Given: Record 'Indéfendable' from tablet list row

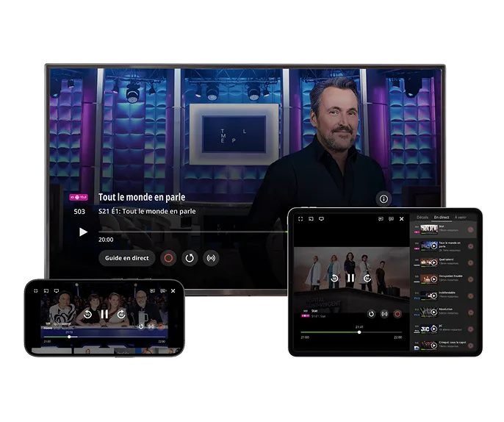Looking at the screenshot, I should click(470, 296).
